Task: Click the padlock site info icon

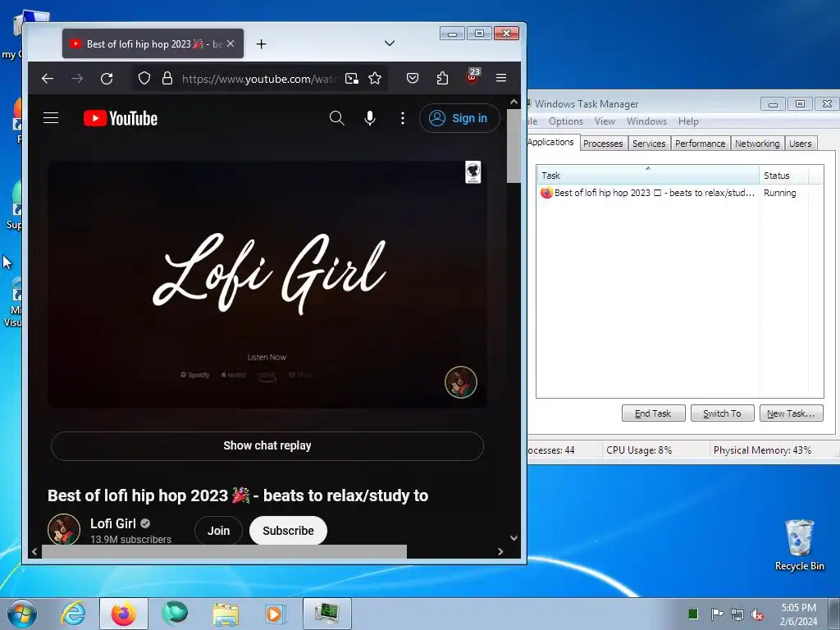Action: point(167,79)
